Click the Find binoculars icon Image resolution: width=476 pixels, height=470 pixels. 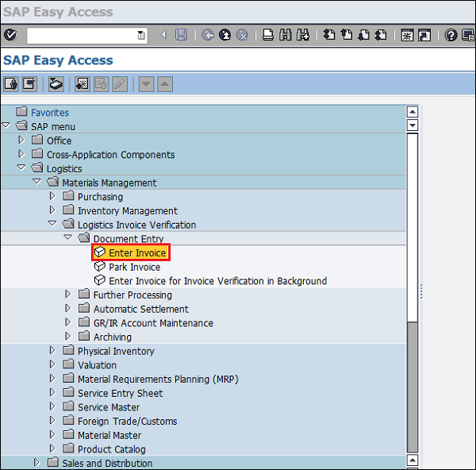point(286,35)
